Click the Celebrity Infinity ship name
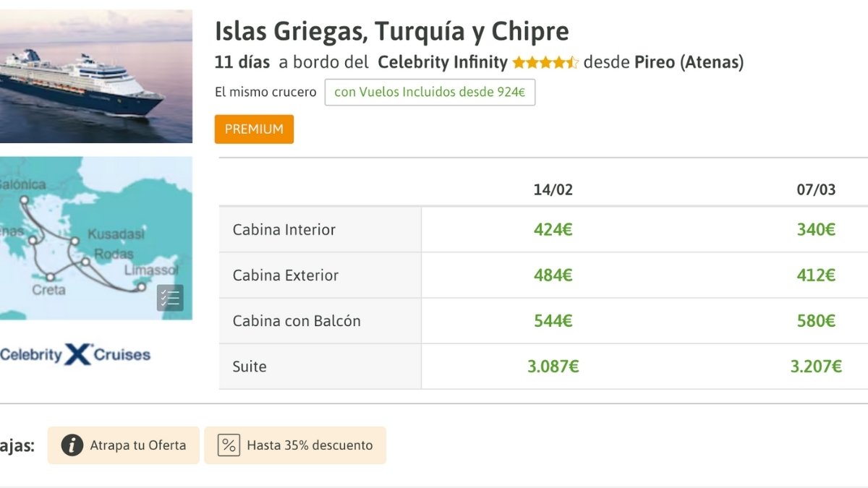Image resolution: width=868 pixels, height=488 pixels. click(443, 62)
